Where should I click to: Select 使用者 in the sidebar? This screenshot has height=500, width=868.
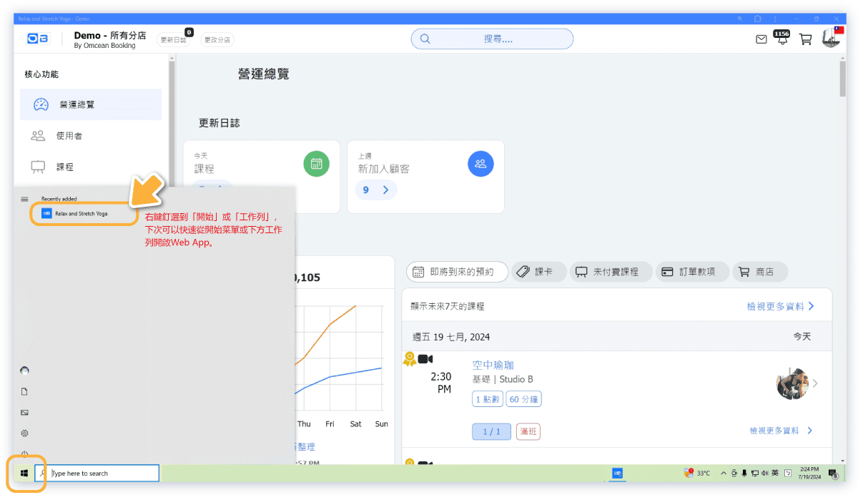click(69, 136)
